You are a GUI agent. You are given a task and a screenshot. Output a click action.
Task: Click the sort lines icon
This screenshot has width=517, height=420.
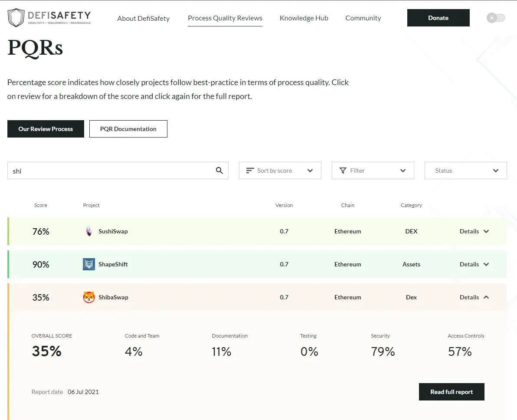[x=250, y=171]
